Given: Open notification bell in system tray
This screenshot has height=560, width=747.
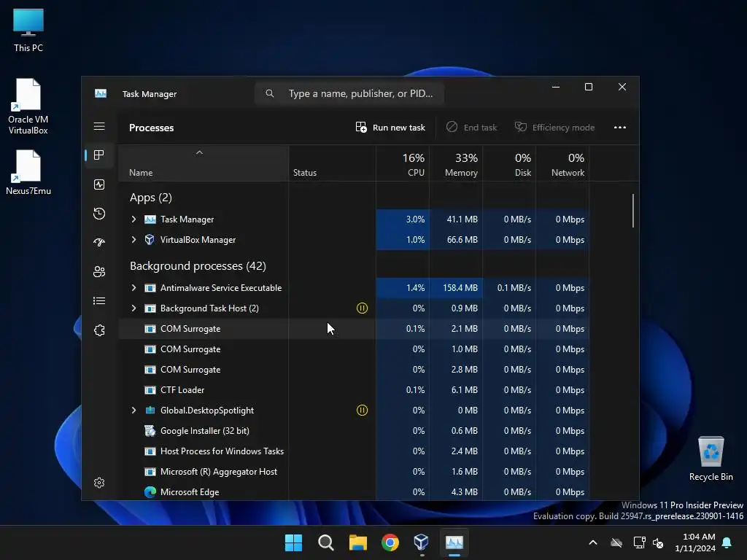Looking at the screenshot, I should (727, 542).
